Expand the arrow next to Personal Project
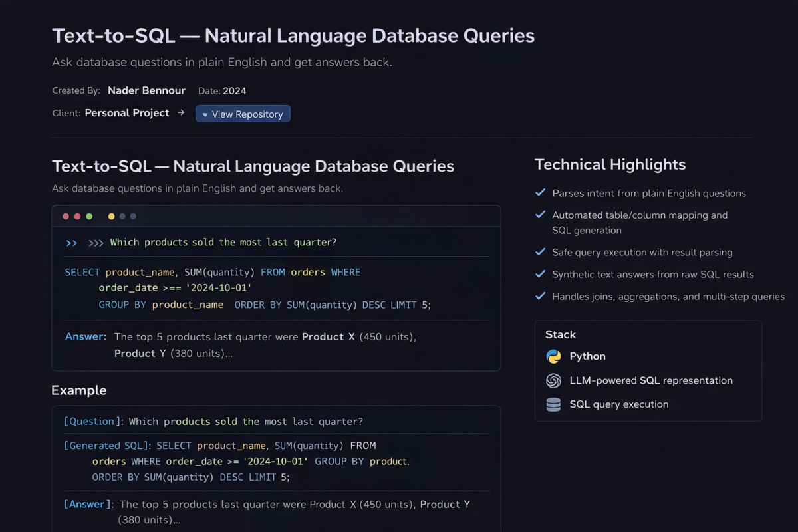The image size is (798, 532). (181, 112)
